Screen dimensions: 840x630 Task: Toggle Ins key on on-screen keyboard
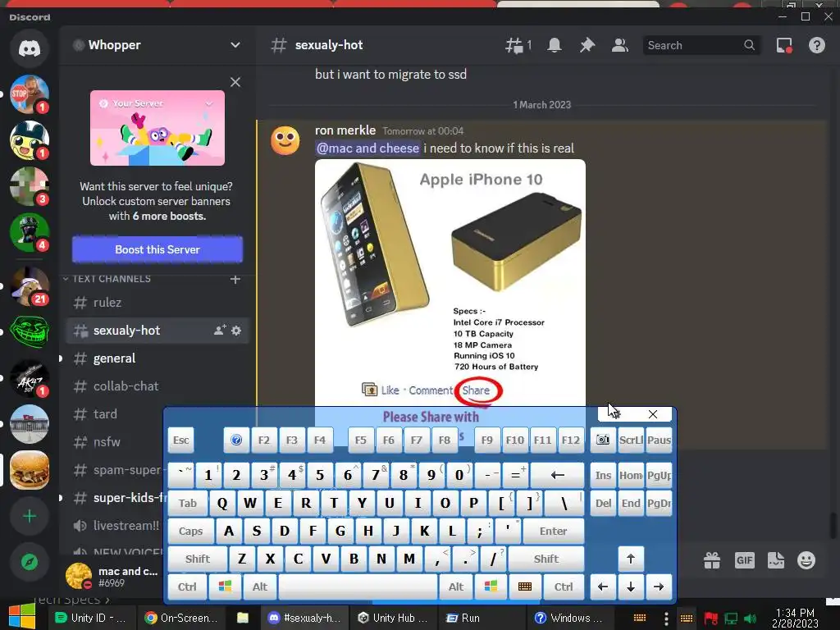coord(603,475)
